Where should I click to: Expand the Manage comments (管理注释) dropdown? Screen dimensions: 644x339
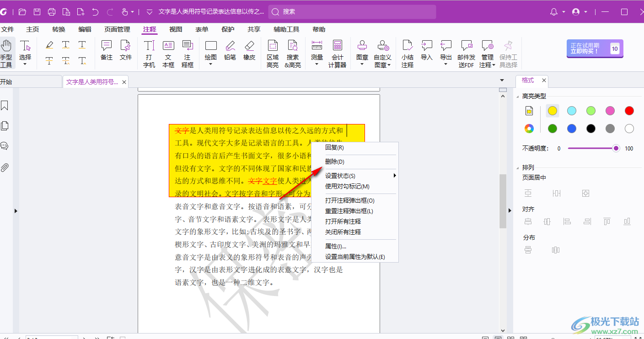click(x=494, y=65)
